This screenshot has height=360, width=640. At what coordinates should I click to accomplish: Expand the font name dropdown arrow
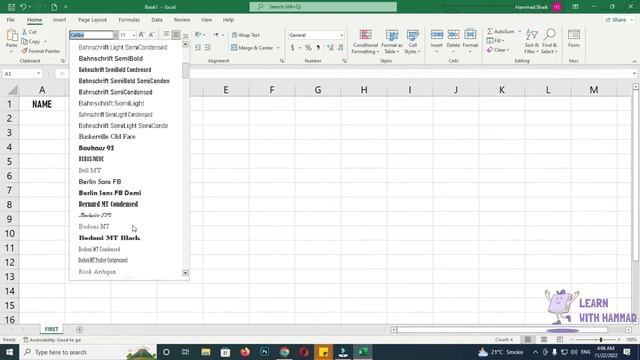tap(116, 35)
